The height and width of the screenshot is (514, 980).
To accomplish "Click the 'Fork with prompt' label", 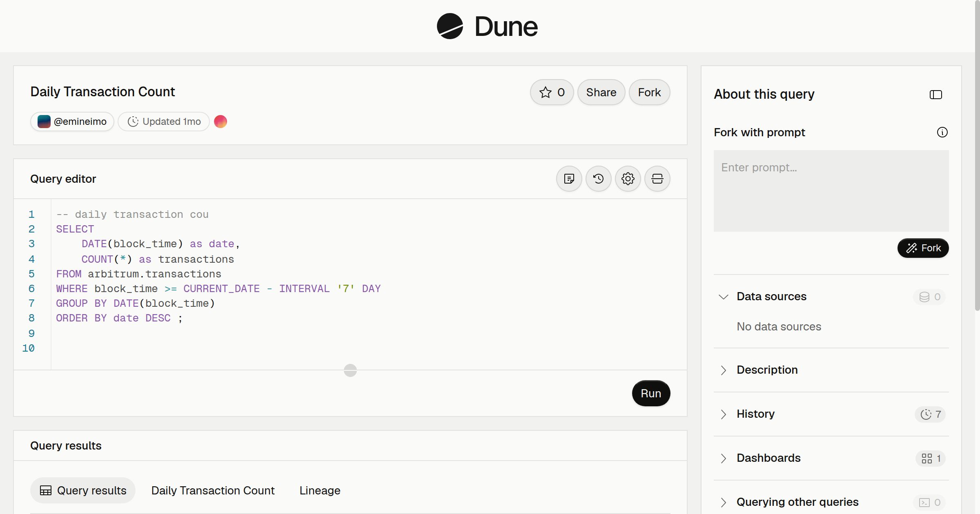I will (759, 133).
